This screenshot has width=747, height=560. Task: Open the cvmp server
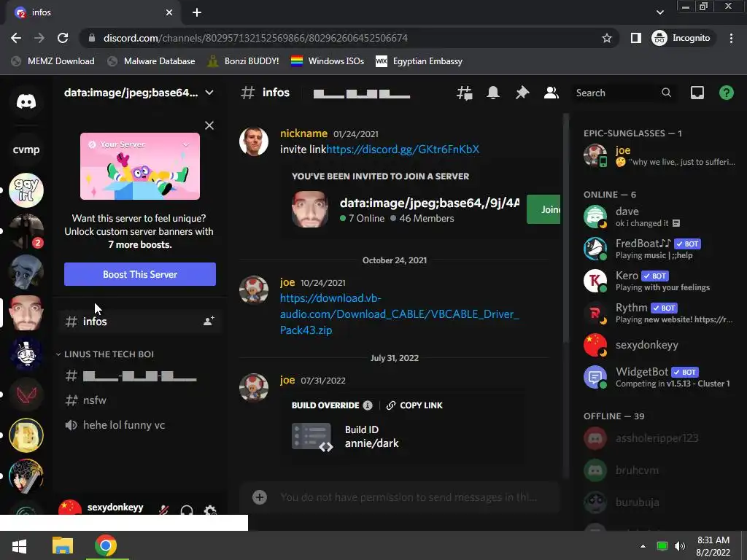(x=26, y=149)
